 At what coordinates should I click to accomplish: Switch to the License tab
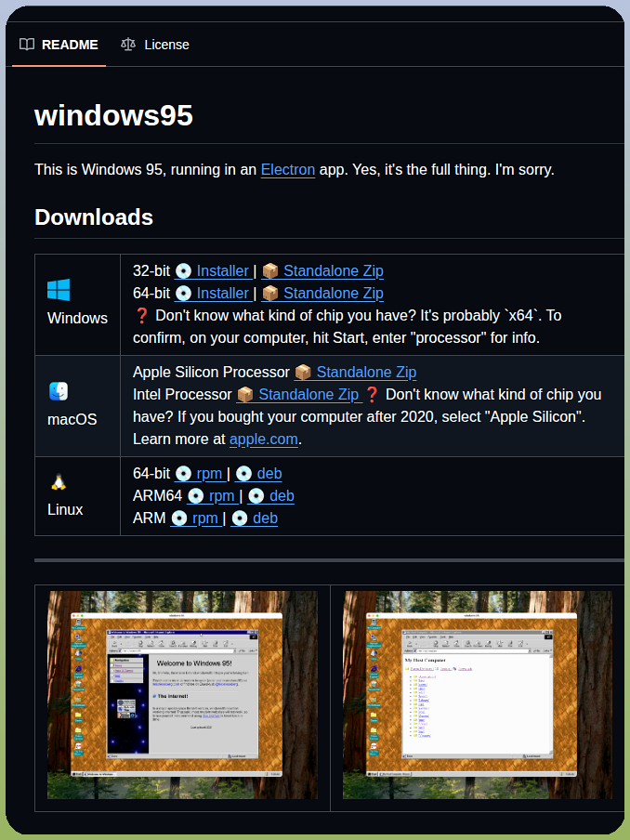pos(155,45)
